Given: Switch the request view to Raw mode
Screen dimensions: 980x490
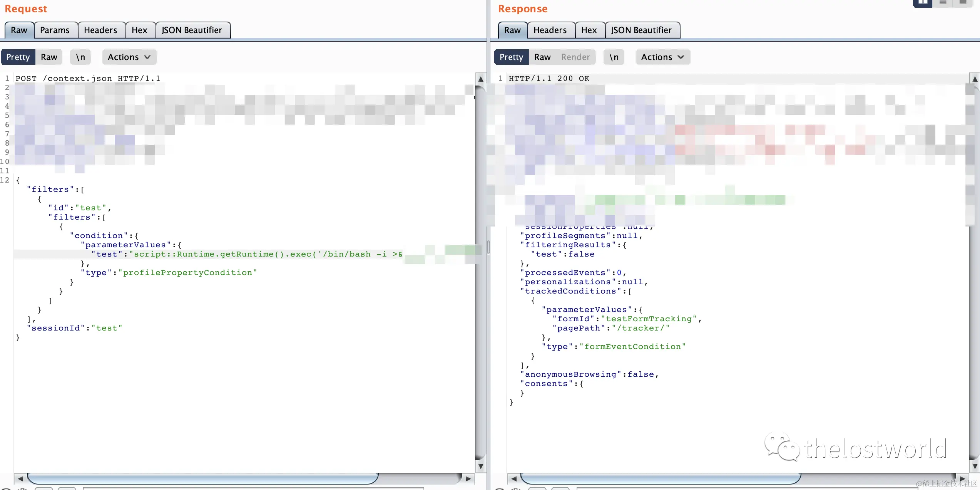Looking at the screenshot, I should coord(49,57).
